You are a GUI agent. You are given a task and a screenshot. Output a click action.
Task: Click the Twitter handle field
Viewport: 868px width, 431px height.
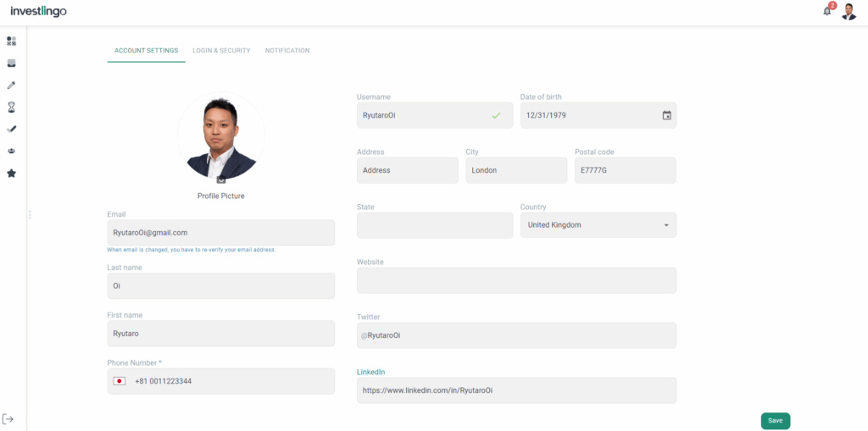[516, 335]
